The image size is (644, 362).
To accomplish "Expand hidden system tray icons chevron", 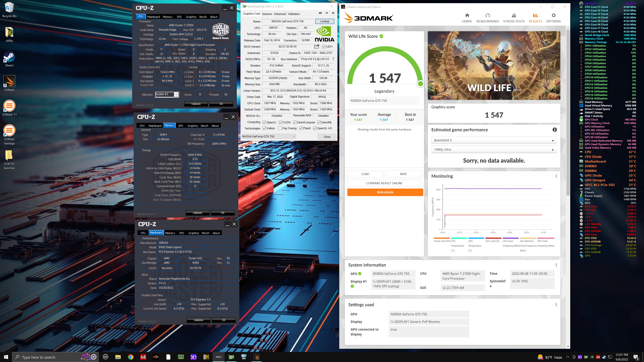I will [x=568, y=357].
